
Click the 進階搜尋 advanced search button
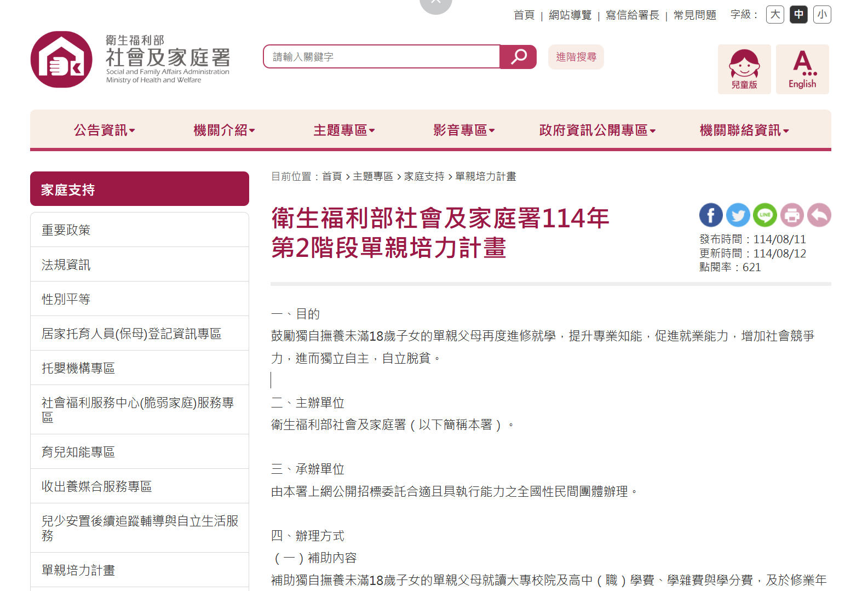point(576,57)
